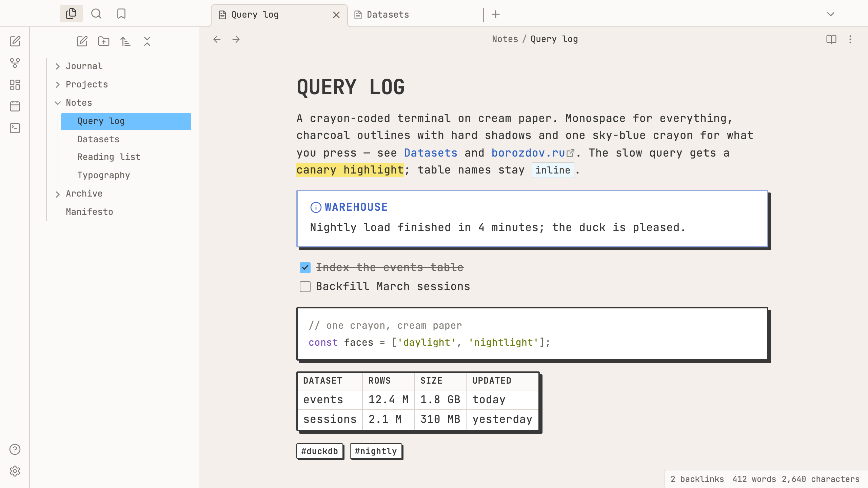This screenshot has height=488, width=868.
Task: Follow the Datasets internal link
Action: [431, 153]
